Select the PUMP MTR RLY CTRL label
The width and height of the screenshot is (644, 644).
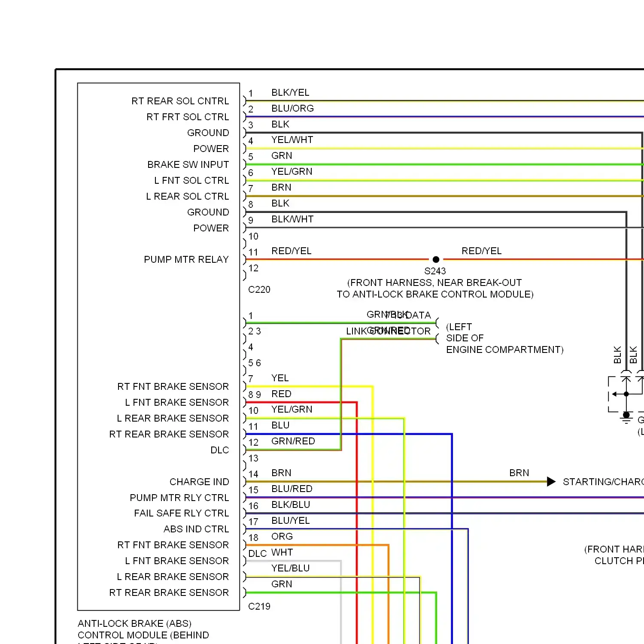click(x=179, y=498)
